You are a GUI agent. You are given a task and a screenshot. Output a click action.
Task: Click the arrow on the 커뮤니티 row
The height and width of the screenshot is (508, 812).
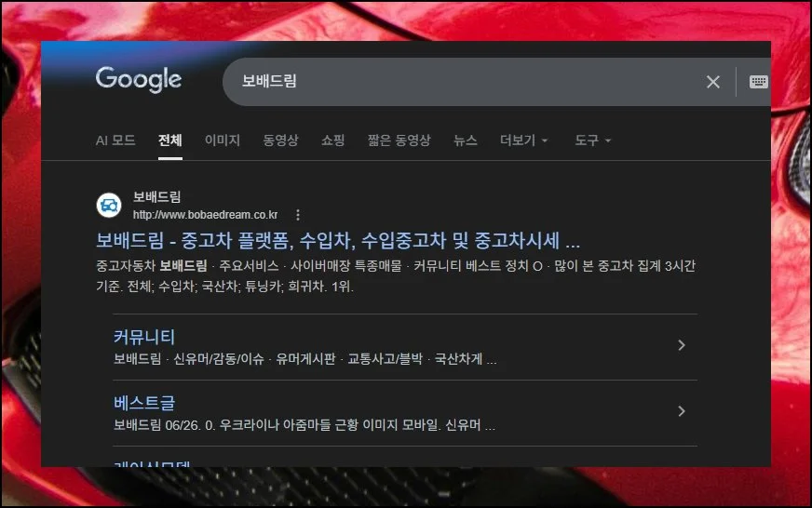coord(682,345)
